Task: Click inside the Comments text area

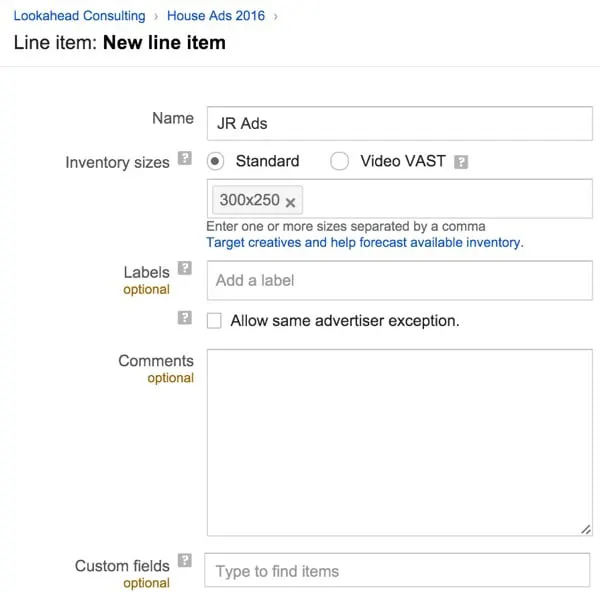Action: (x=399, y=442)
